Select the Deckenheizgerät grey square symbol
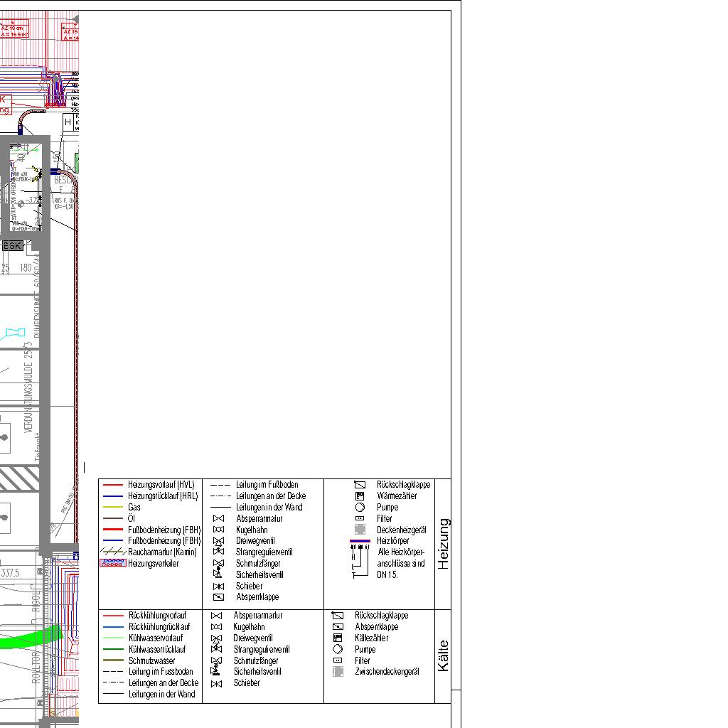Screen dimensions: 728x728 click(360, 530)
